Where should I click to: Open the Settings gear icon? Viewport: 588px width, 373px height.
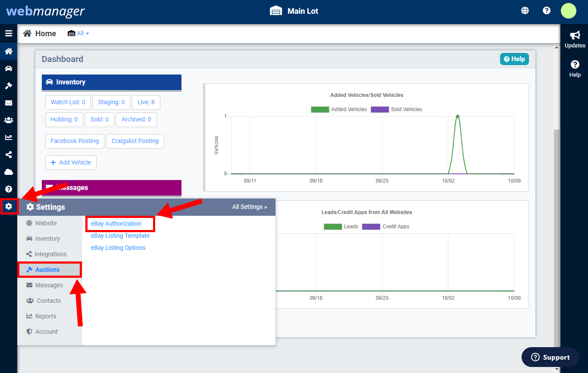click(x=9, y=206)
